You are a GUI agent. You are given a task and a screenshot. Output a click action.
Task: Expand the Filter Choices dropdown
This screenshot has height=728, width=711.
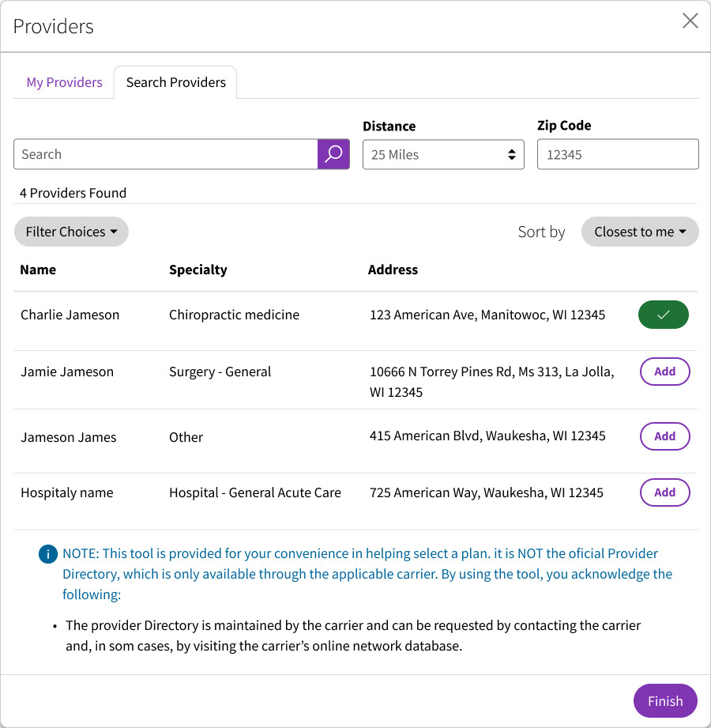pos(71,232)
